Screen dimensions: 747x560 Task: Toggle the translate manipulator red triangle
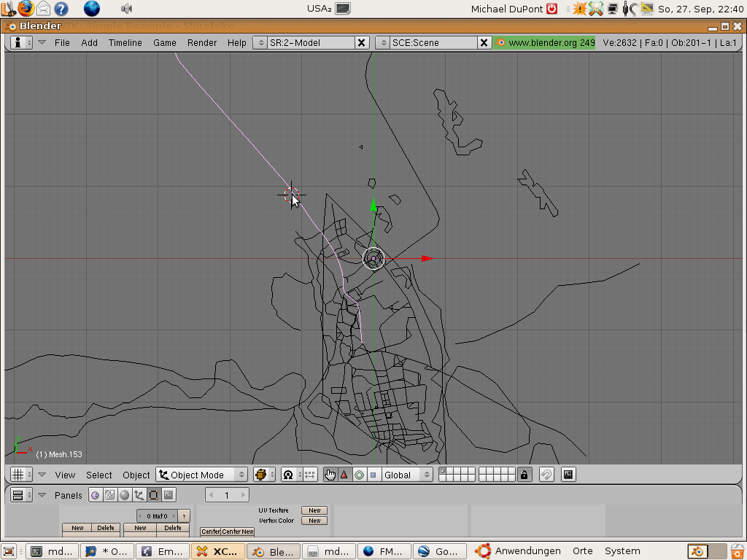[x=344, y=475]
